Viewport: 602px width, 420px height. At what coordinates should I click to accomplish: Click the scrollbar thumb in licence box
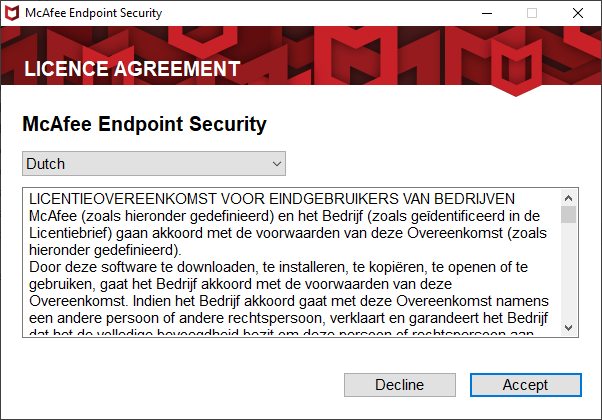(569, 214)
